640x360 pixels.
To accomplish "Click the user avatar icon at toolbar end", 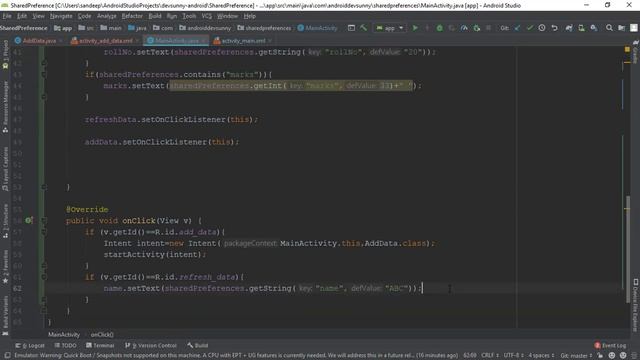I will coord(634,28).
